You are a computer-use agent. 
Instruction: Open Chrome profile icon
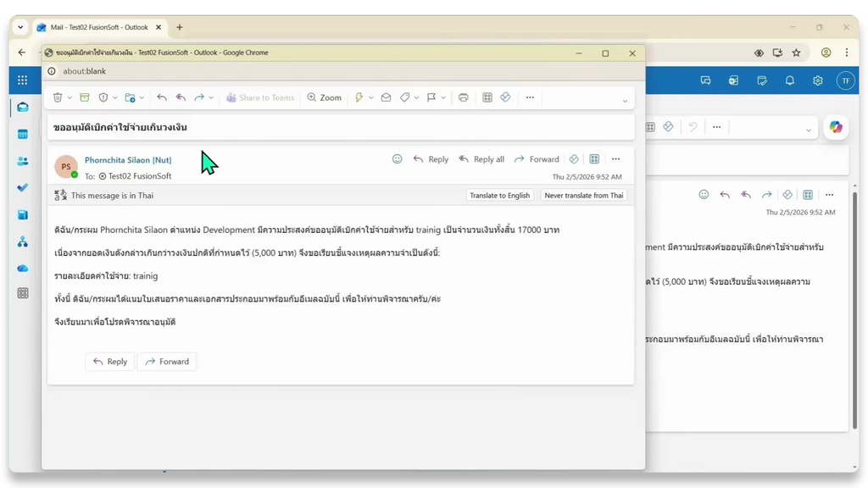tap(826, 53)
